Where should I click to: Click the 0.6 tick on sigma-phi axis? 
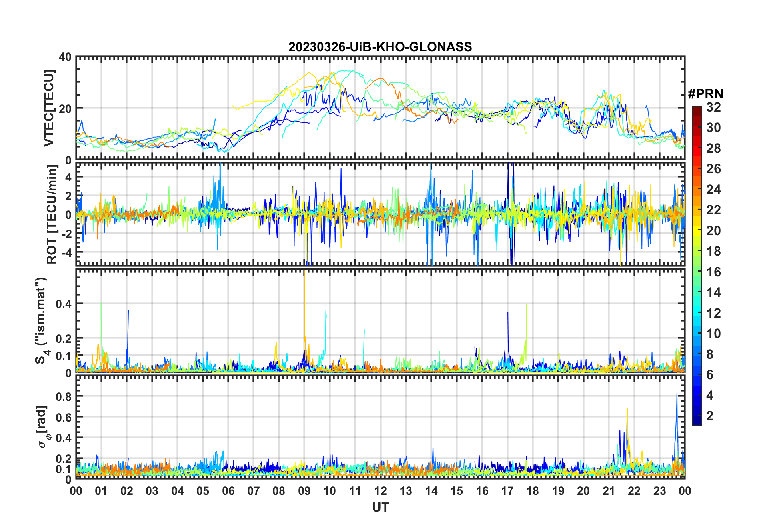[x=64, y=417]
